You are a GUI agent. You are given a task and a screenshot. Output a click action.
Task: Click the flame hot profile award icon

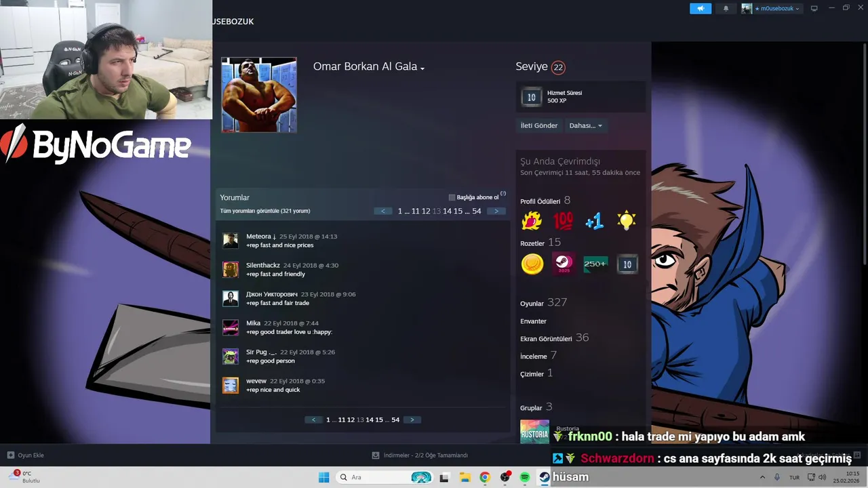532,221
